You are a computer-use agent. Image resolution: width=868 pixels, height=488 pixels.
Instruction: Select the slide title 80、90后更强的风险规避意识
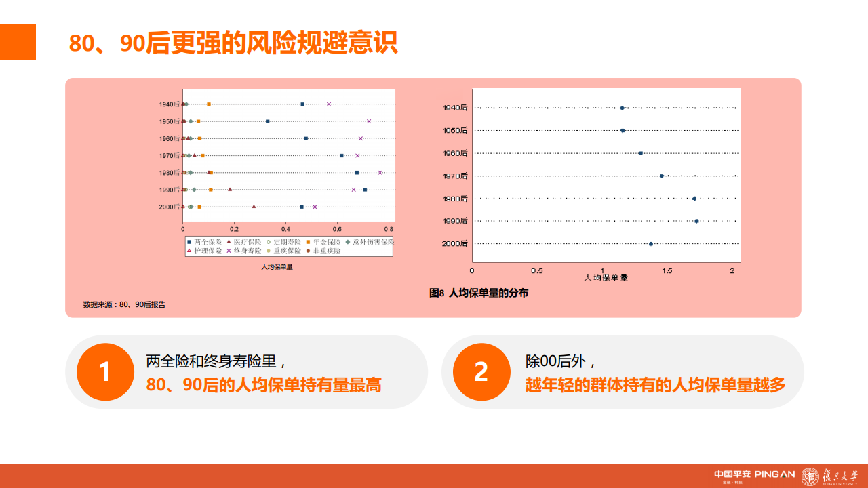coord(233,43)
